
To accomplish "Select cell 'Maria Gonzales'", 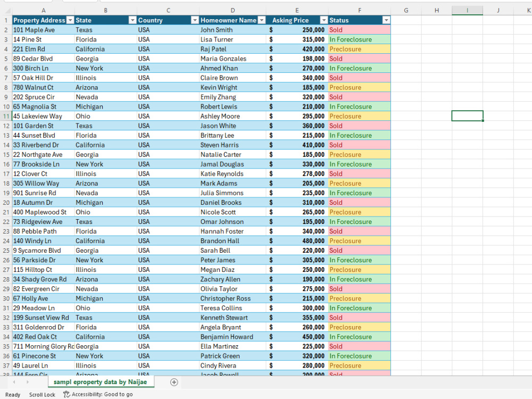I will point(232,59).
